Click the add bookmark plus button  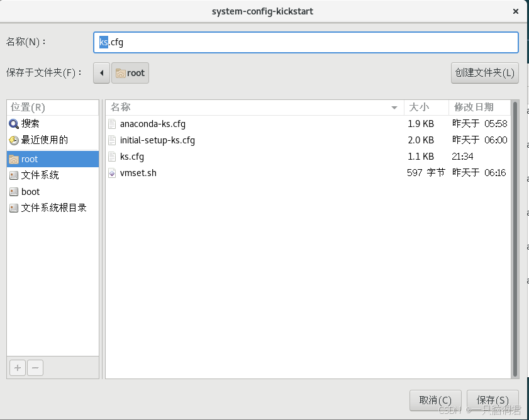pyautogui.click(x=18, y=368)
